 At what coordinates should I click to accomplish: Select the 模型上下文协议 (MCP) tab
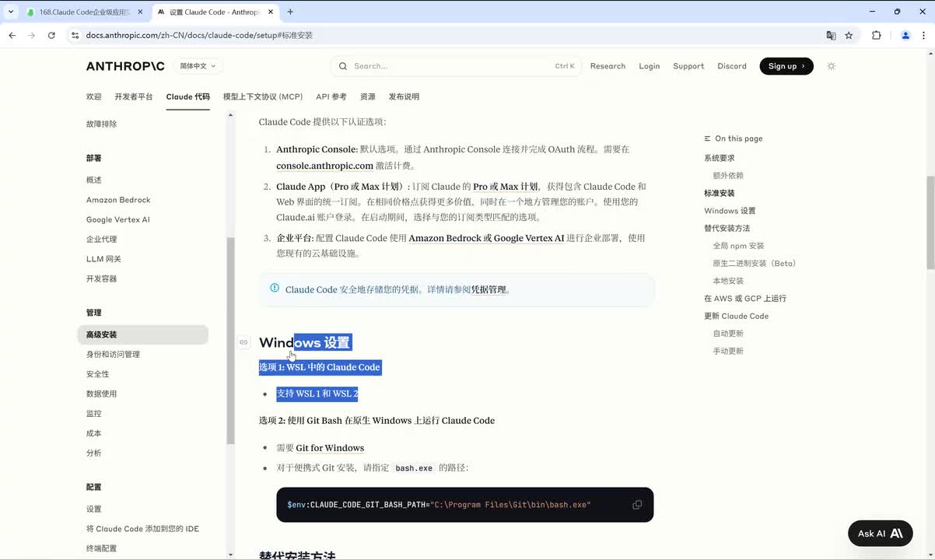coord(263,96)
